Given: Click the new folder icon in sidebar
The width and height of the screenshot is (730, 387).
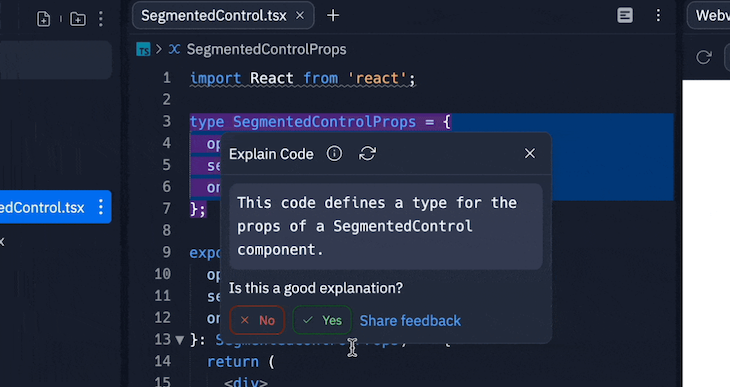Looking at the screenshot, I should 78,19.
